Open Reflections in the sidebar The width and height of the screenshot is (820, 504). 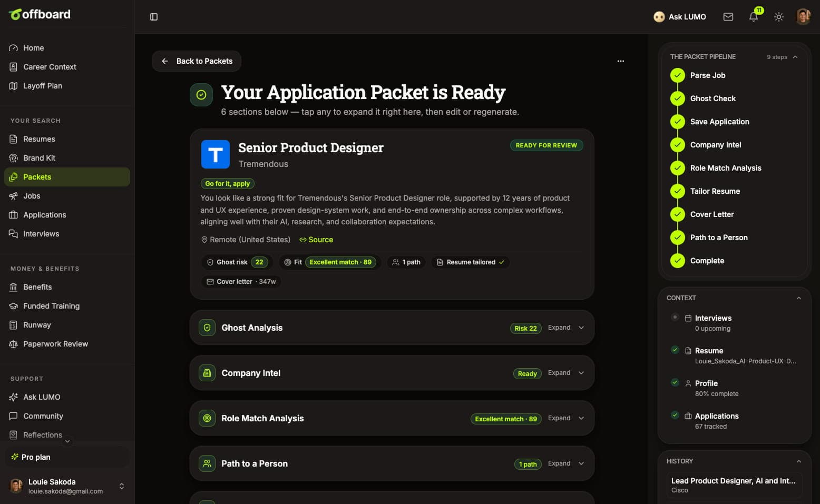67,435
